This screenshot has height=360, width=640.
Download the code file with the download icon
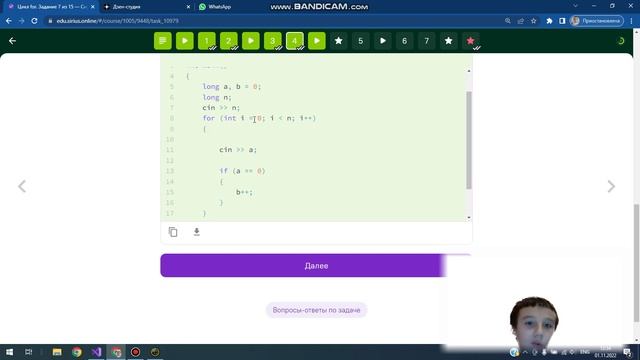coord(197,232)
